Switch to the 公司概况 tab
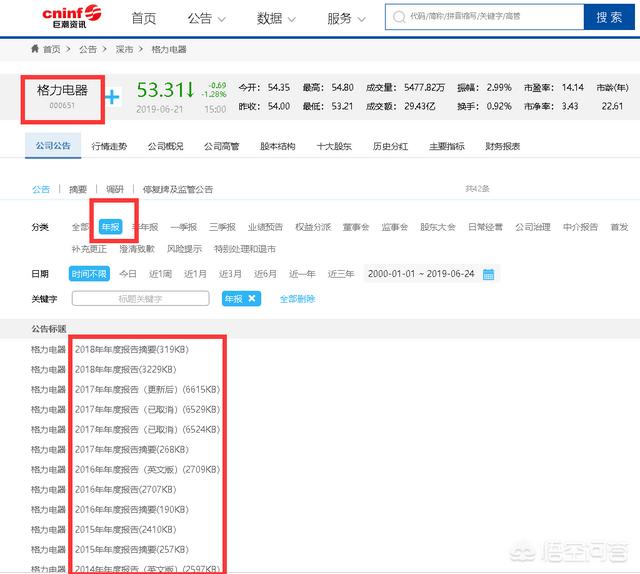640x574 pixels. pyautogui.click(x=165, y=146)
